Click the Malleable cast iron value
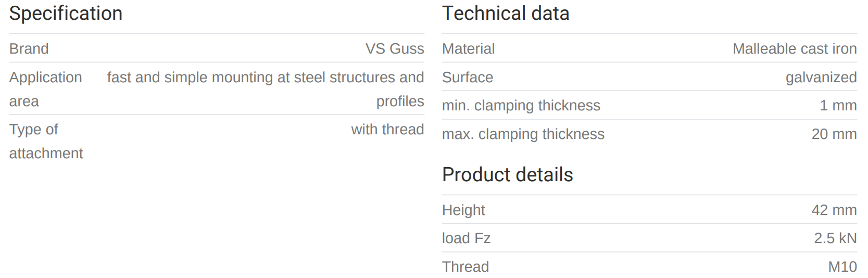The height and width of the screenshot is (278, 868). pos(794,48)
